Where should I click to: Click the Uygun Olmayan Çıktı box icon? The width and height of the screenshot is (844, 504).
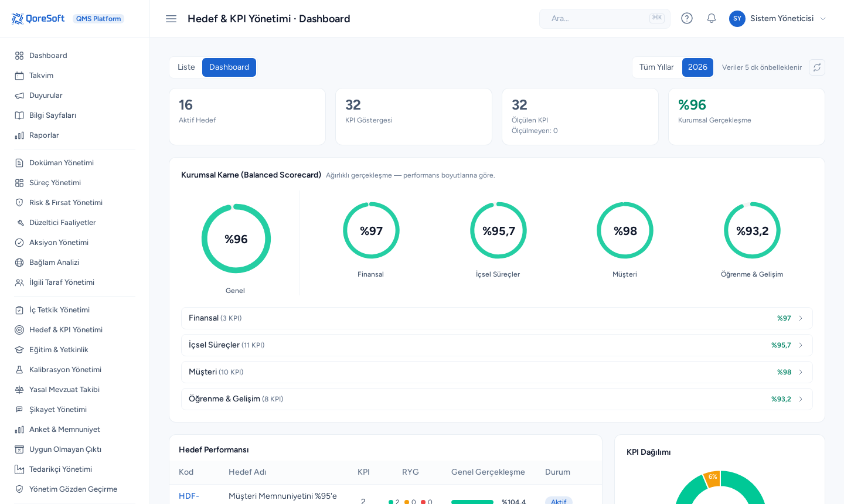[19, 449]
